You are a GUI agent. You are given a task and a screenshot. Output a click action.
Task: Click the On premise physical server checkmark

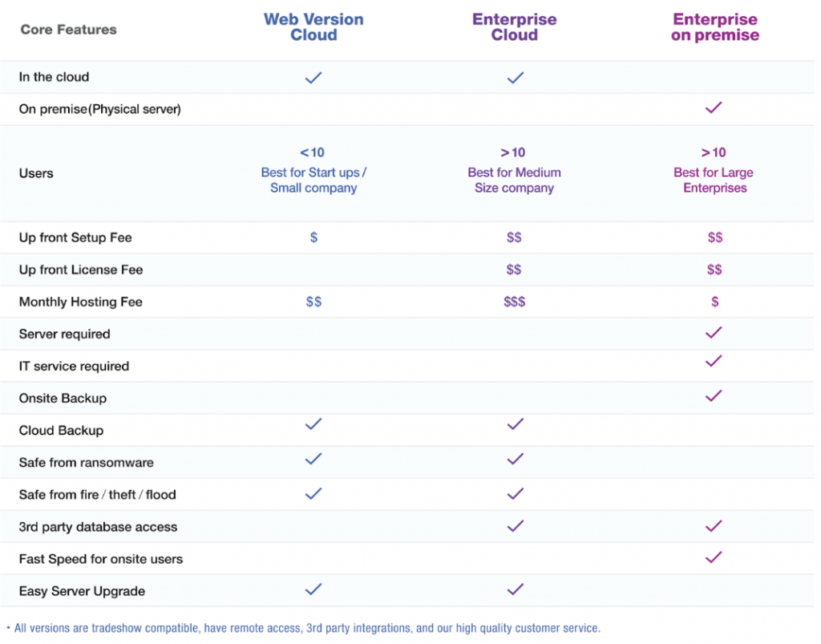(x=714, y=107)
